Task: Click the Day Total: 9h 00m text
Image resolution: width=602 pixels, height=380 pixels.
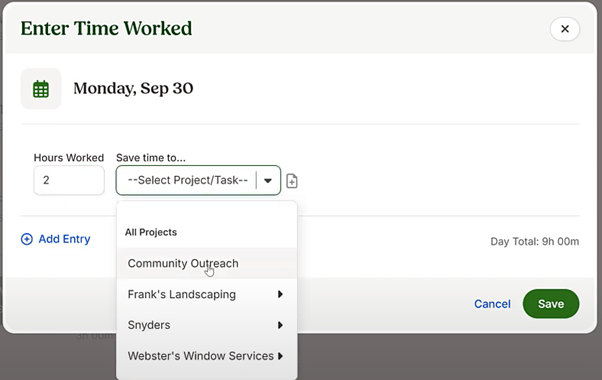Action: pyautogui.click(x=534, y=241)
